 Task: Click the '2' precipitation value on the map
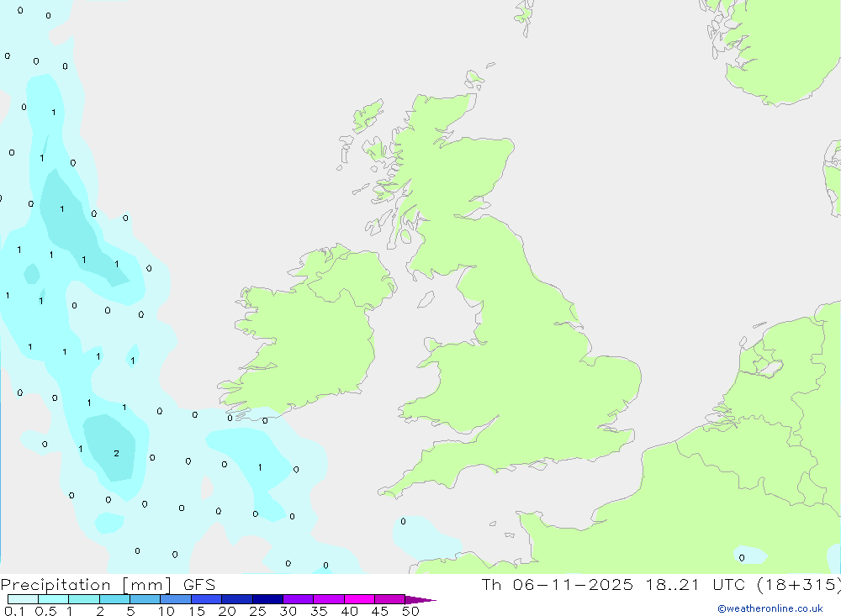click(116, 454)
